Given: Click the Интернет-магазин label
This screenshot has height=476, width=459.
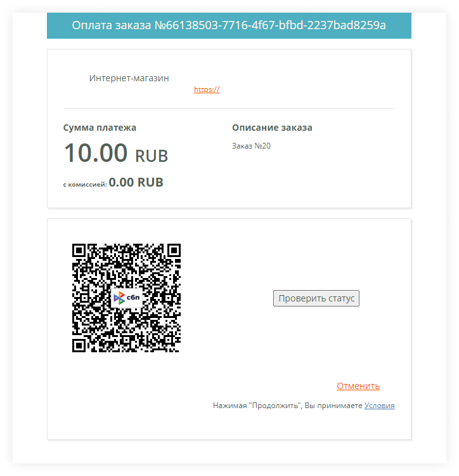Looking at the screenshot, I should pos(129,78).
